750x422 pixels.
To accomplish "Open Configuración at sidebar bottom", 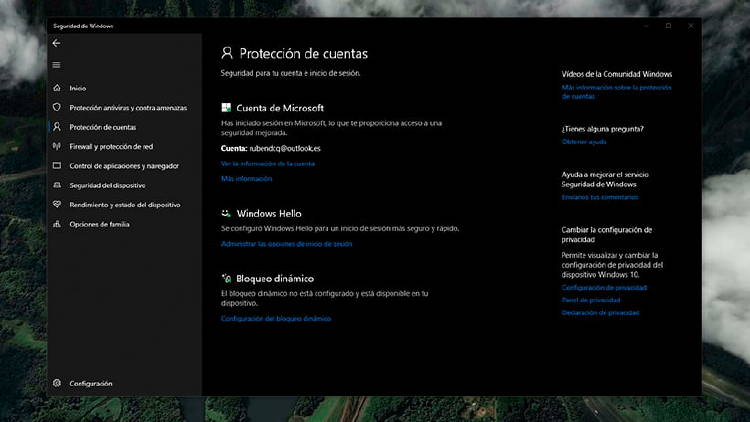I will (x=90, y=383).
